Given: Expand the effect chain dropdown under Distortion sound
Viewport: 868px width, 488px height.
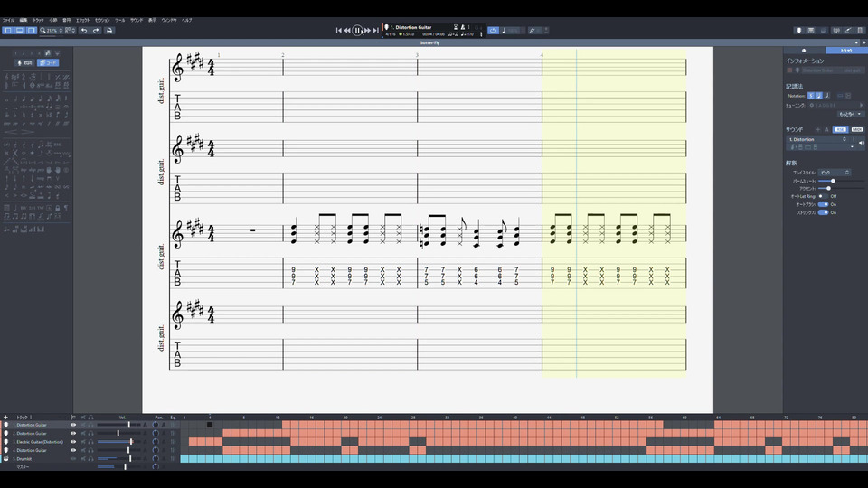Looking at the screenshot, I should tap(852, 147).
